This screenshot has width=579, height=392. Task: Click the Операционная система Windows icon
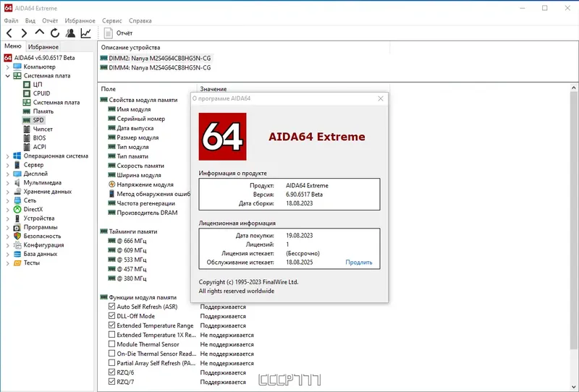(17, 155)
